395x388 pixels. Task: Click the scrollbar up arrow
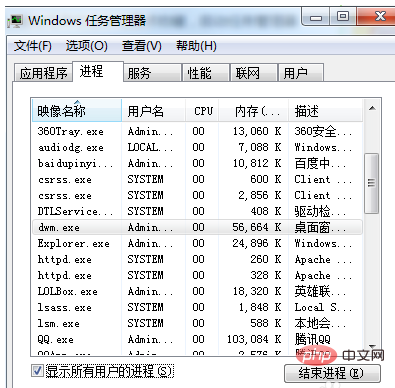372,108
